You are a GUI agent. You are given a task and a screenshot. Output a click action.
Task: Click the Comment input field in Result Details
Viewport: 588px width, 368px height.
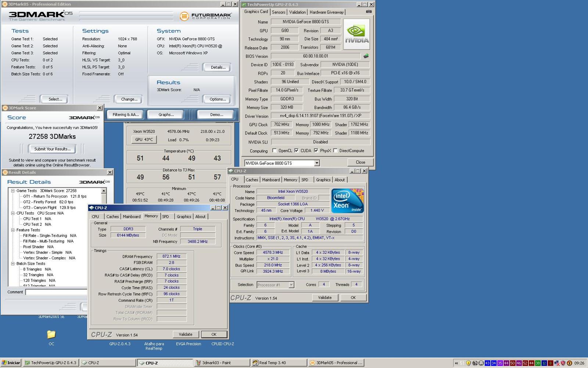[x=56, y=292]
